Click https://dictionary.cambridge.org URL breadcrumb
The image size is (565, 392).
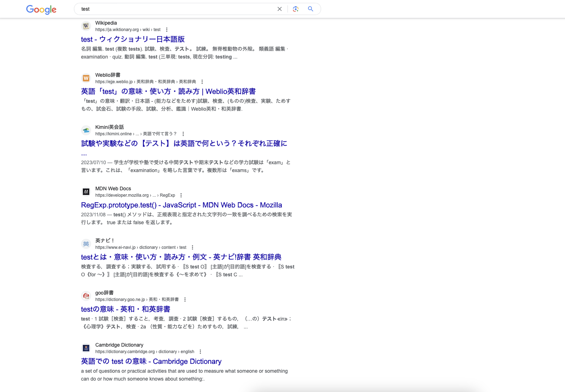tap(145, 352)
